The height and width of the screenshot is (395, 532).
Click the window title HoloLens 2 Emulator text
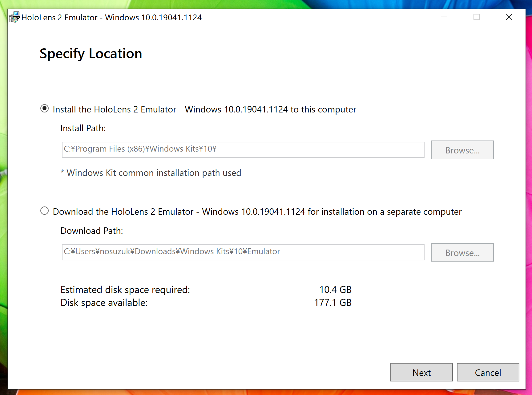(x=111, y=18)
